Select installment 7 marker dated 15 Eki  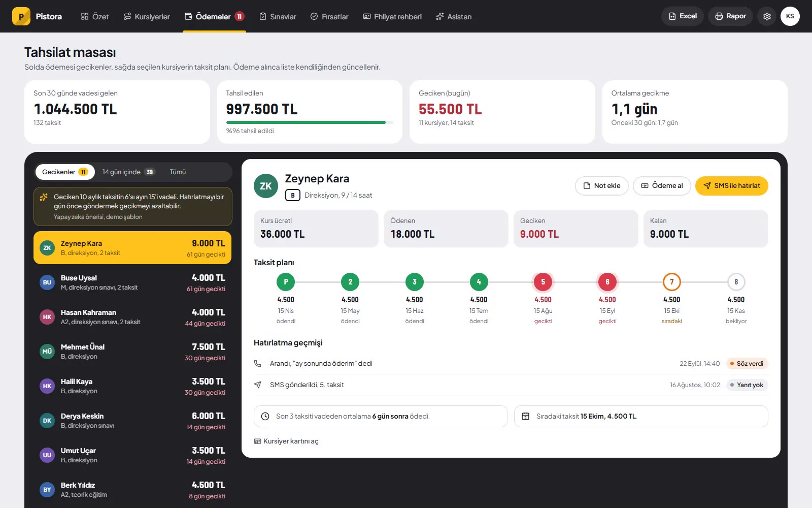point(672,282)
